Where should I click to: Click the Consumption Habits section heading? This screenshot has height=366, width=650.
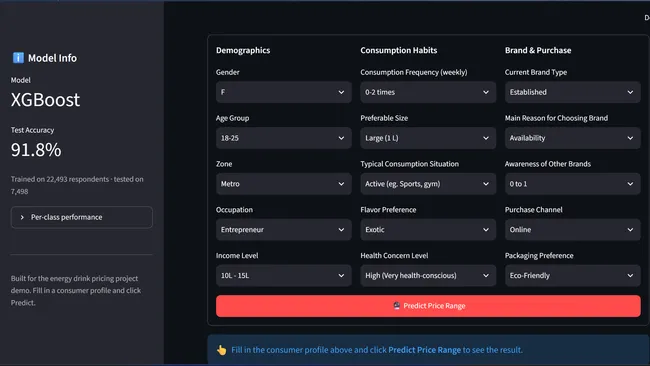pyautogui.click(x=399, y=50)
